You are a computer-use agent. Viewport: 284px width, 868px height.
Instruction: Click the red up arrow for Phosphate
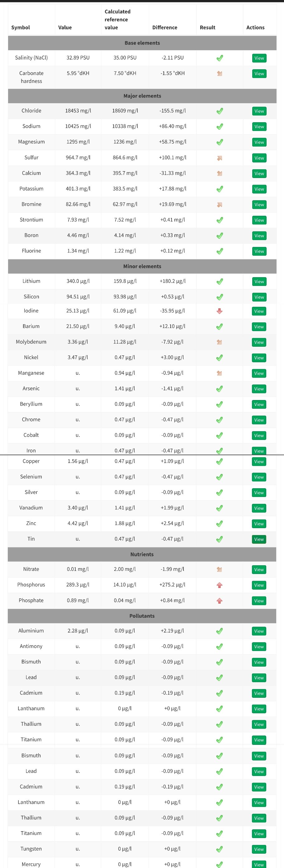click(220, 600)
